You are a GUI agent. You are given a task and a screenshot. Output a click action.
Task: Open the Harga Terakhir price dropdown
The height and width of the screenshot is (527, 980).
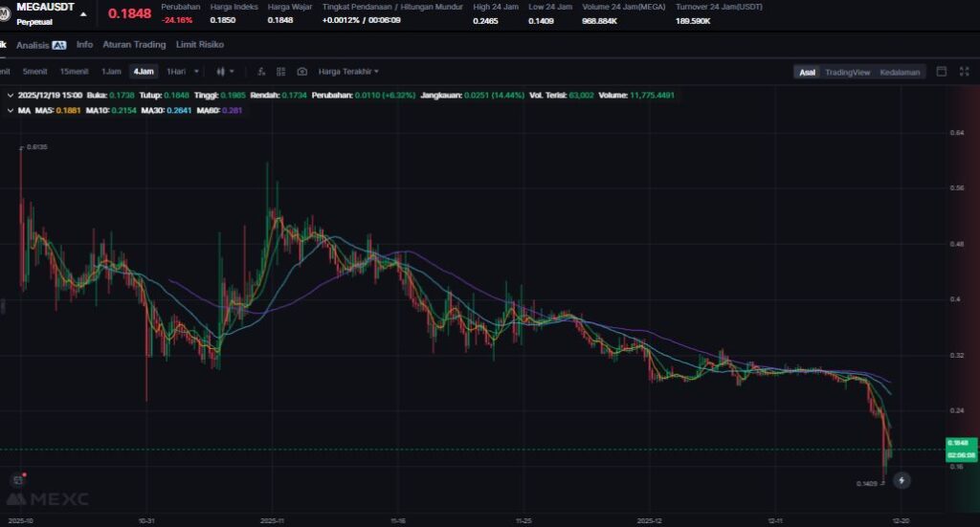point(348,72)
